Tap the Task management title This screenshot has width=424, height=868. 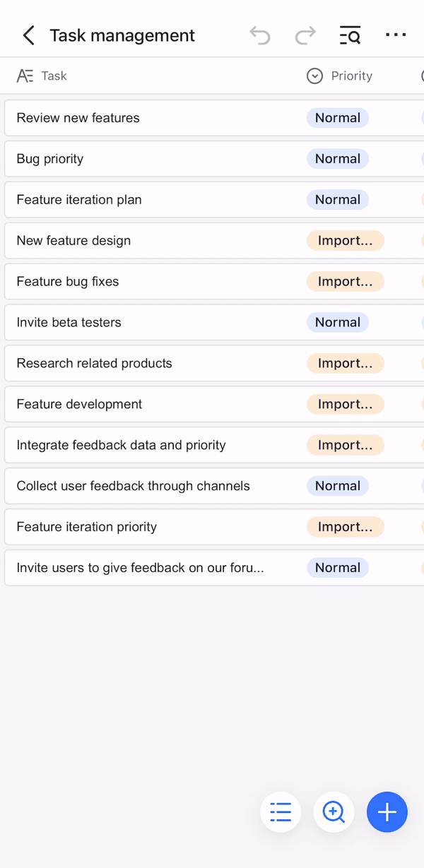[x=122, y=35]
